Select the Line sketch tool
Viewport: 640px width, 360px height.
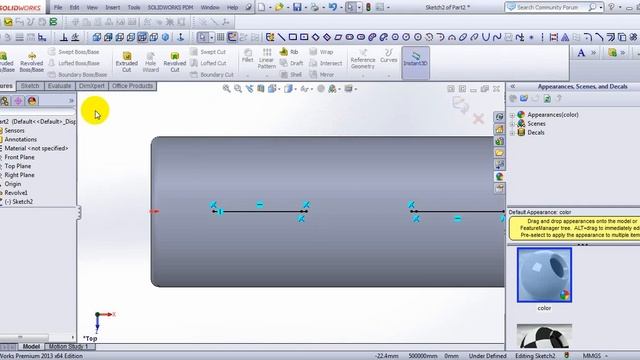281,38
